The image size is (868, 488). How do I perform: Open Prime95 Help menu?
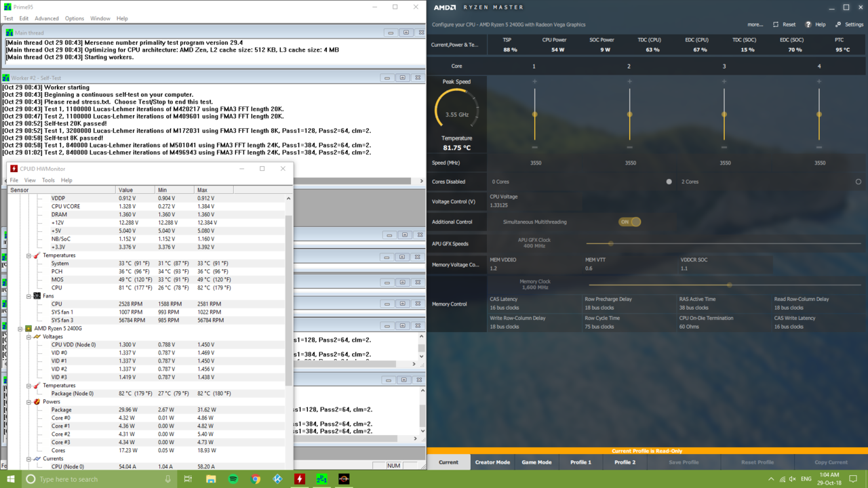(122, 18)
